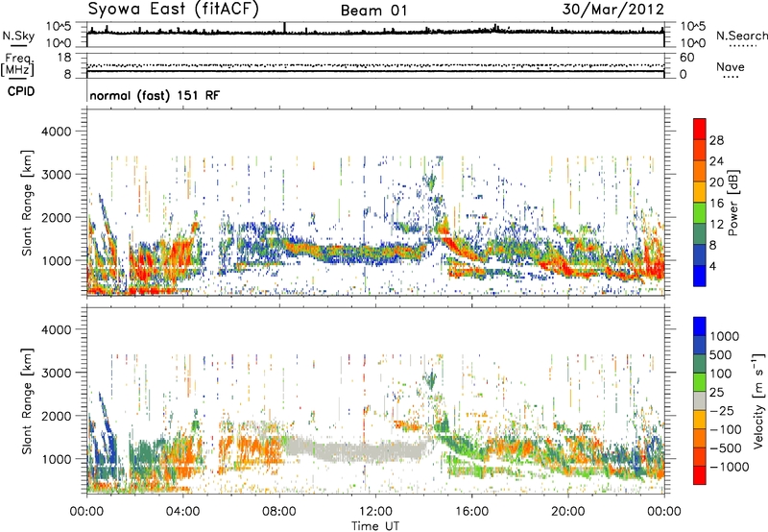Screen dimensions: 768x532
Task: Click the "28" value on power colorbar
Action: (716, 140)
